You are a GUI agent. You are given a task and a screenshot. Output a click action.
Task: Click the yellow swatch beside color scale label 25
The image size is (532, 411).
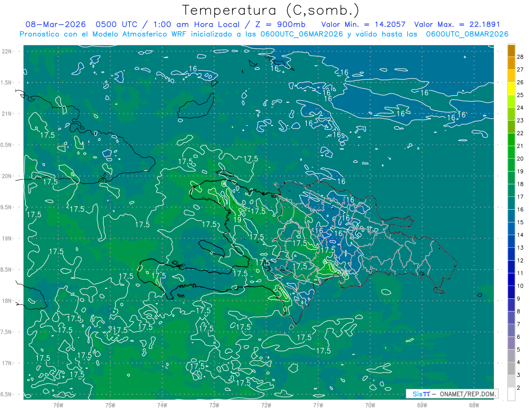(511, 89)
